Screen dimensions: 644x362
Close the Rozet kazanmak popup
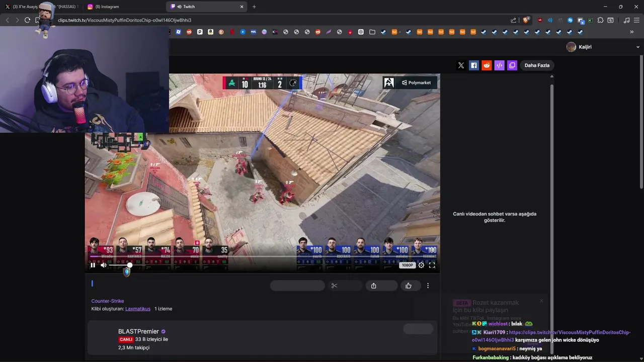point(541,301)
